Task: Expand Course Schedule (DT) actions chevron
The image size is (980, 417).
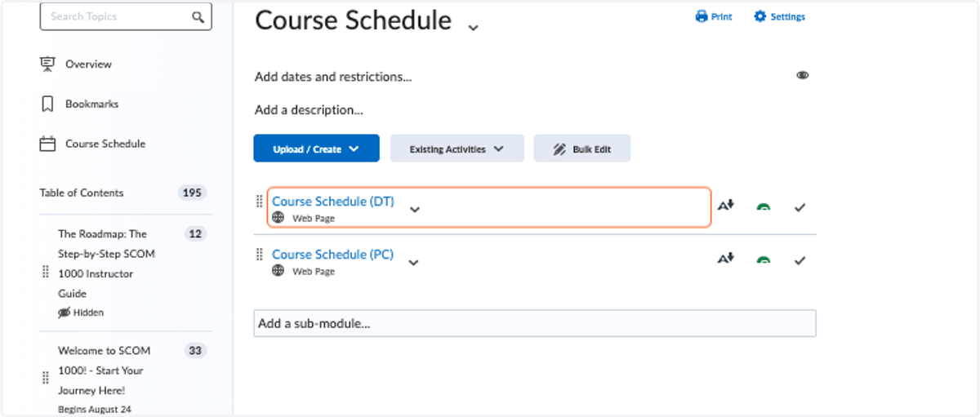Action: [x=415, y=210]
